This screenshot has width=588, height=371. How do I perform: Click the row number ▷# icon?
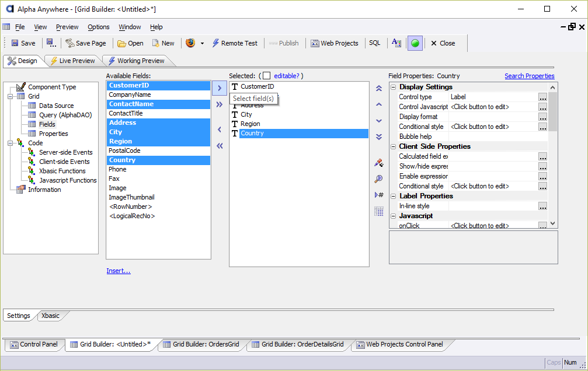(x=379, y=195)
